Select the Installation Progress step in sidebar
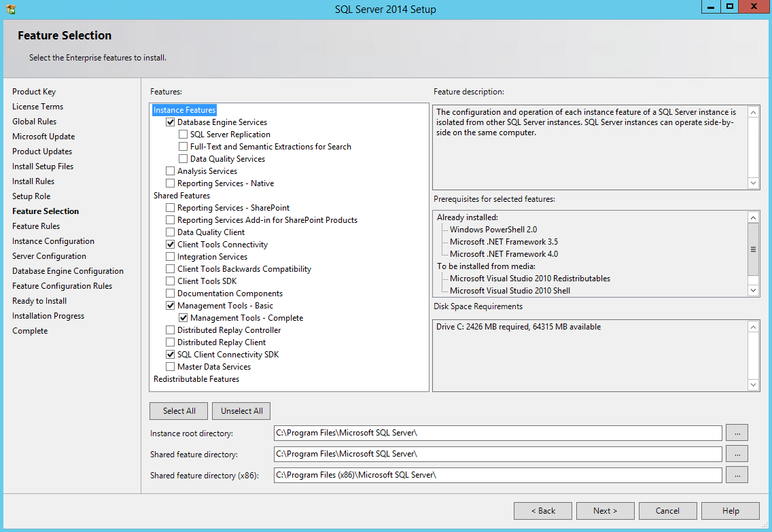Image resolution: width=772 pixels, height=532 pixels. tap(48, 315)
